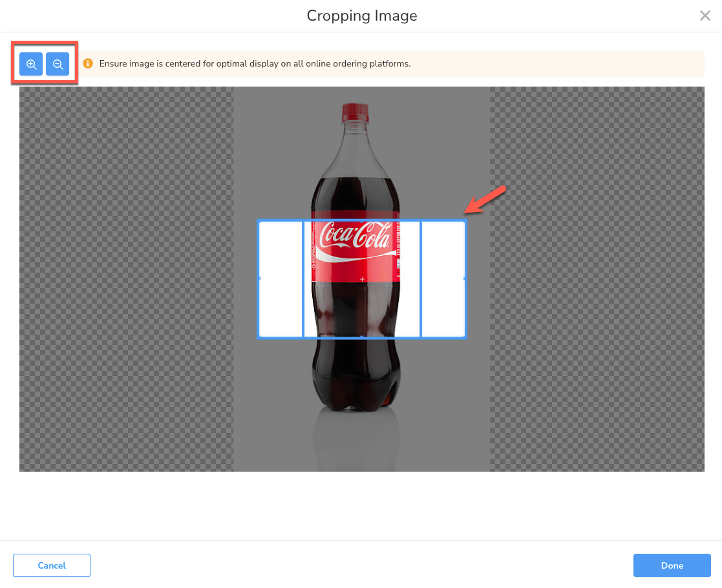Click the zoom in magnifier icon
This screenshot has height=588, width=722.
pos(31,64)
